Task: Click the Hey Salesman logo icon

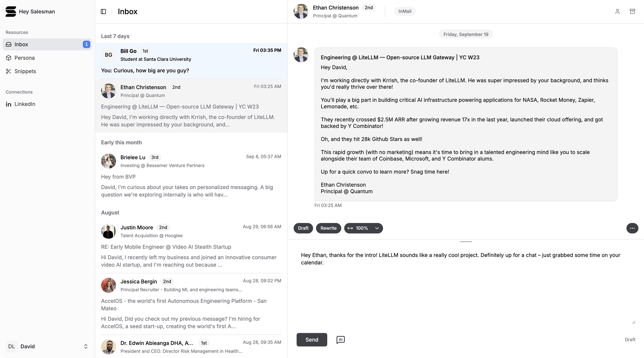Action: click(x=11, y=12)
